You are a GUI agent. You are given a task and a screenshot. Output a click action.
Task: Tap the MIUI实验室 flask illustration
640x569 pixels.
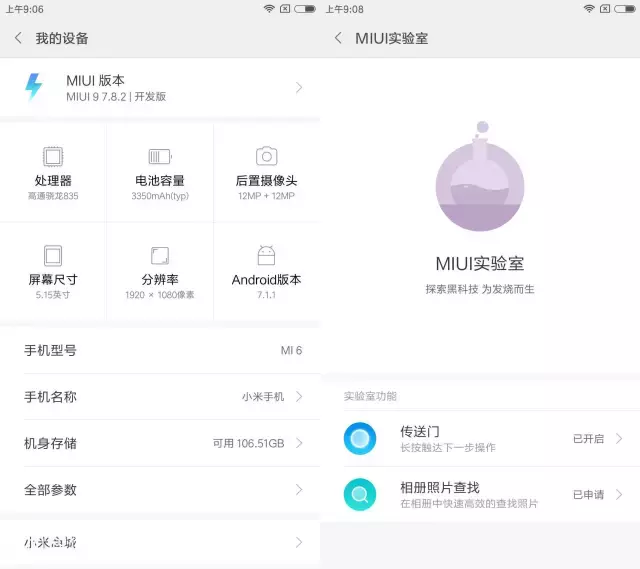point(480,176)
